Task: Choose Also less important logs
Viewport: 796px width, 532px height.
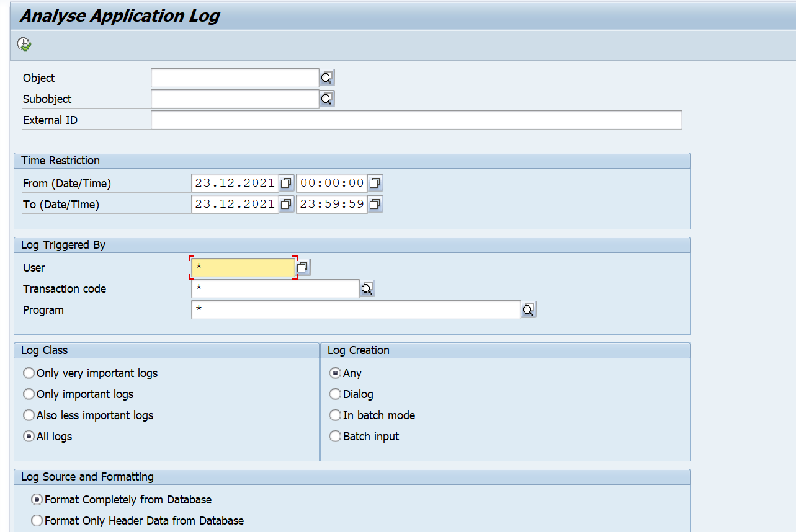Action: (x=29, y=415)
